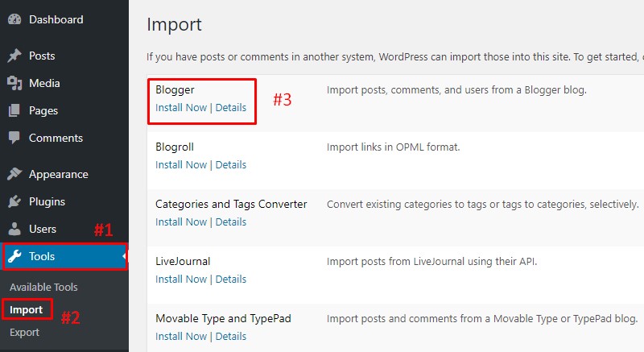This screenshot has height=352, width=644.
Task: Click the Dashboard gauge icon
Action: (x=14, y=19)
